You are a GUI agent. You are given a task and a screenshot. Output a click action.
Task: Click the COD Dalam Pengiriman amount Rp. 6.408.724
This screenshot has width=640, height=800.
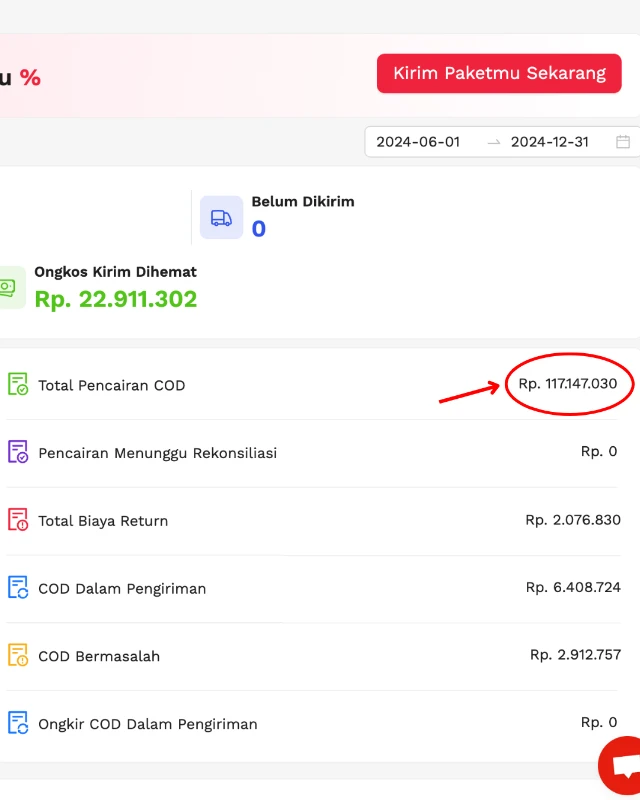pyautogui.click(x=573, y=588)
